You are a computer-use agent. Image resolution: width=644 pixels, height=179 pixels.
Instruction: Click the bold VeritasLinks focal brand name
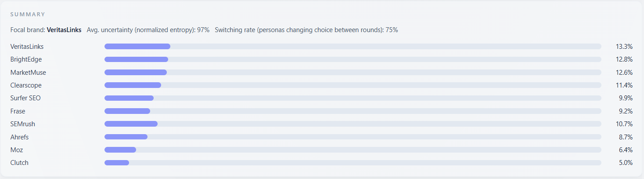[x=64, y=30]
